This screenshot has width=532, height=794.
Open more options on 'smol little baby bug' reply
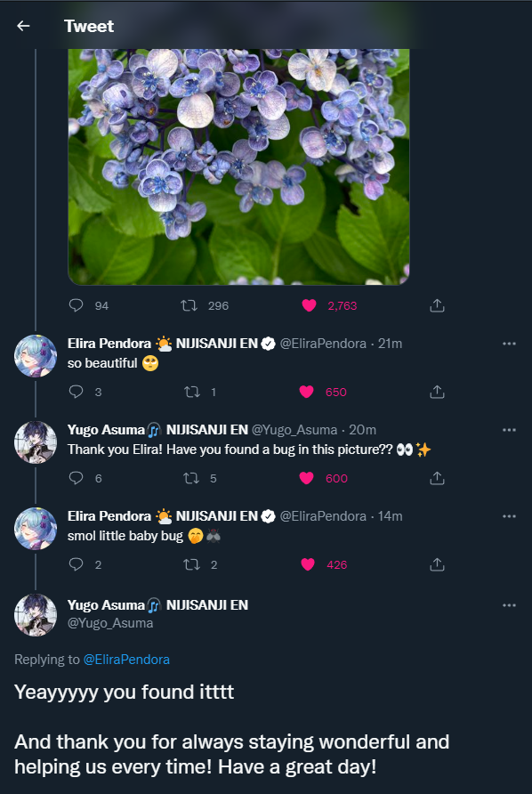click(x=509, y=516)
